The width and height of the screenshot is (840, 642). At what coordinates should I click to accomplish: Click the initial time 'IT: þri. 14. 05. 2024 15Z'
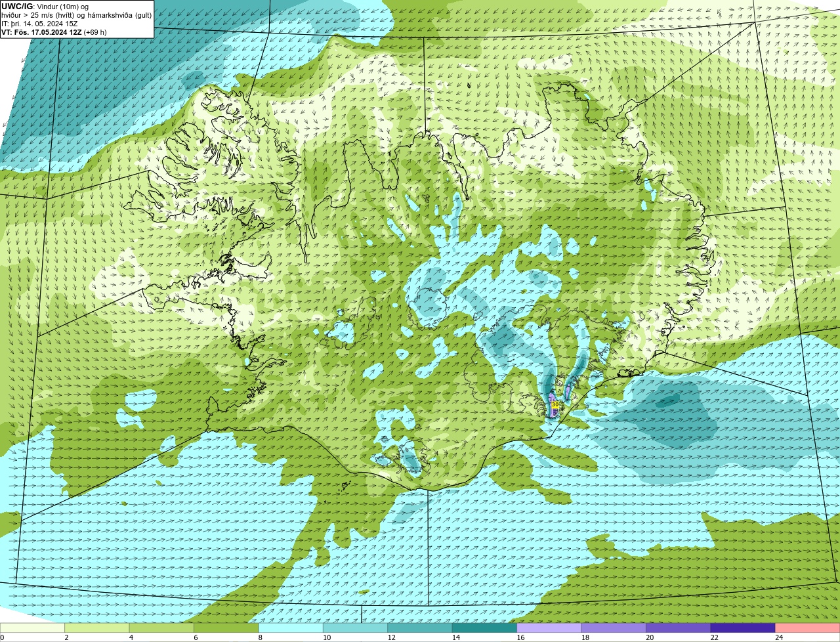click(39, 24)
